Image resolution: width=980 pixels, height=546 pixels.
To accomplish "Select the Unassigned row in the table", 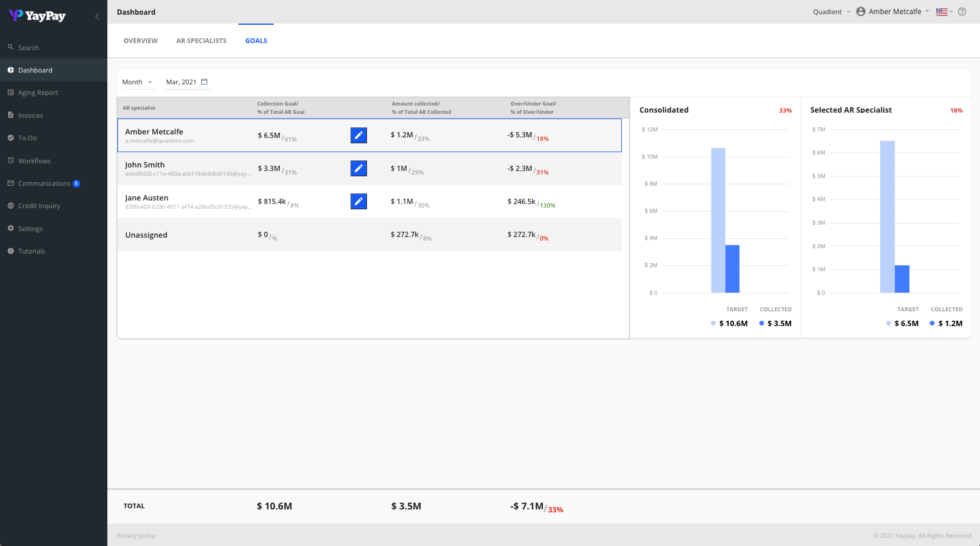I will click(369, 235).
